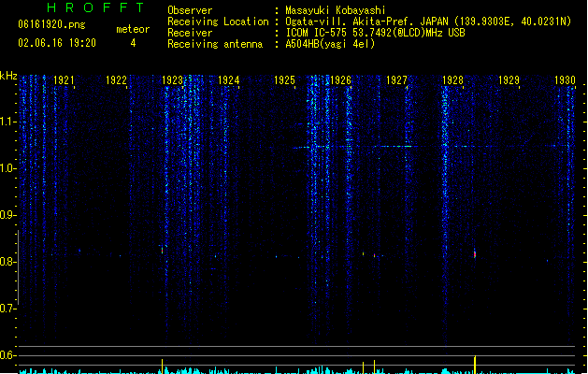The width and height of the screenshot is (588, 374).
Task: Click the Receiving antenna label
Action: click(215, 44)
